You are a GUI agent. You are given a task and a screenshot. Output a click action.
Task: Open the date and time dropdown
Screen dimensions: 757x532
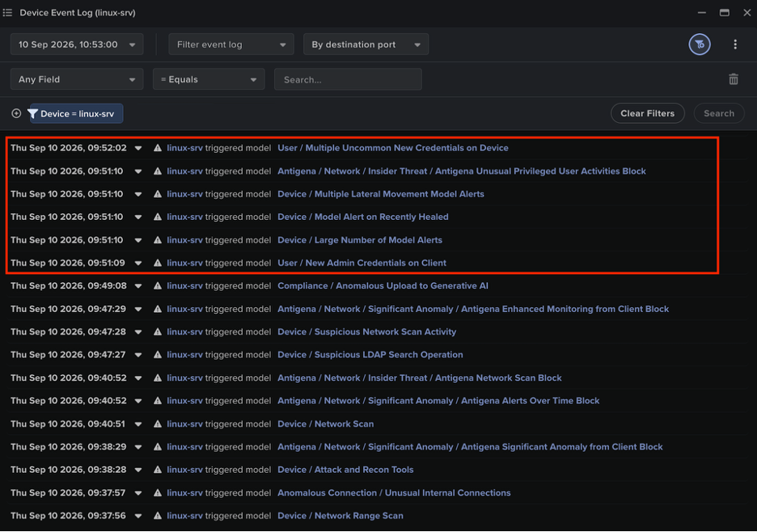77,44
